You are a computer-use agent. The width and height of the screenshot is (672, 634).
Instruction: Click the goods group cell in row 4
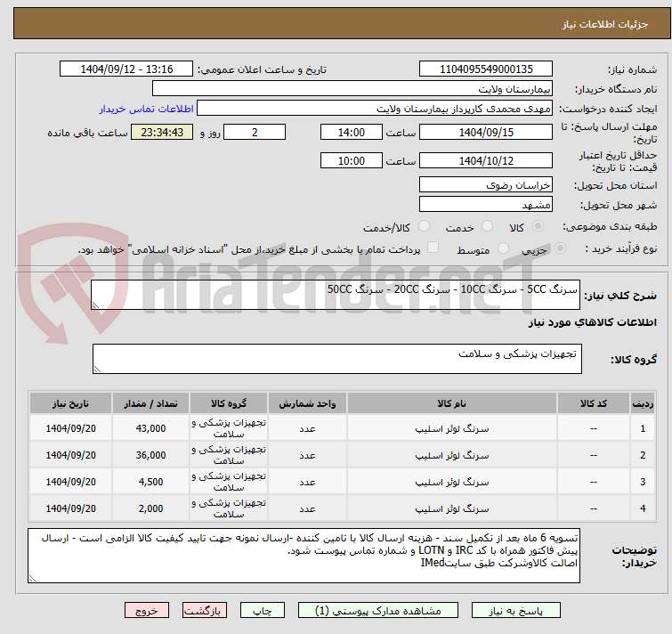(229, 508)
